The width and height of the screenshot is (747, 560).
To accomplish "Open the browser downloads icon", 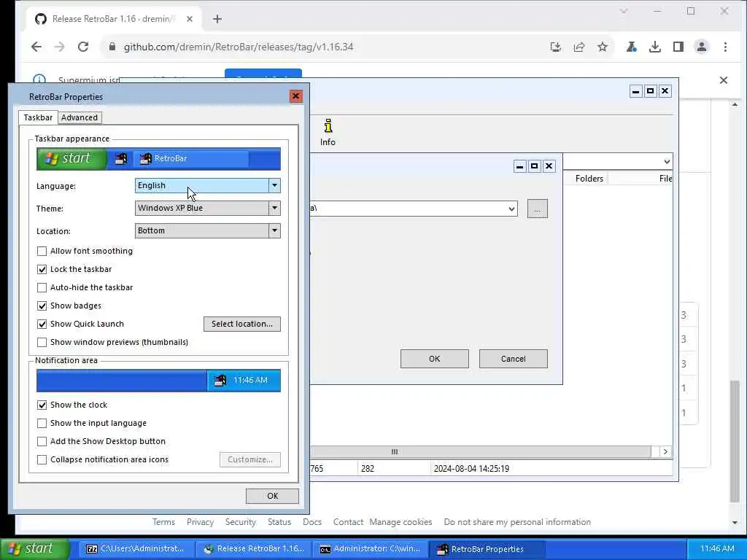I will (655, 47).
